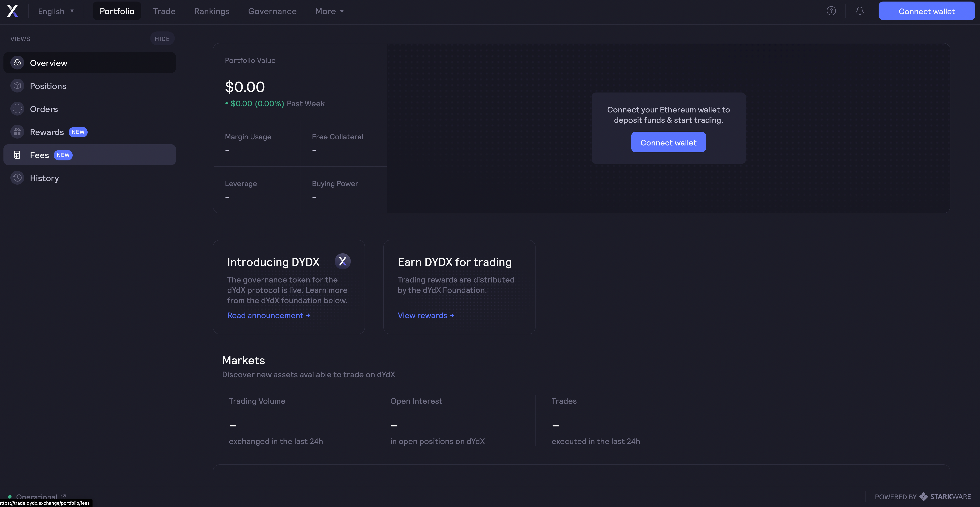Open the notifications bell icon
Image resolution: width=980 pixels, height=507 pixels.
pos(859,11)
